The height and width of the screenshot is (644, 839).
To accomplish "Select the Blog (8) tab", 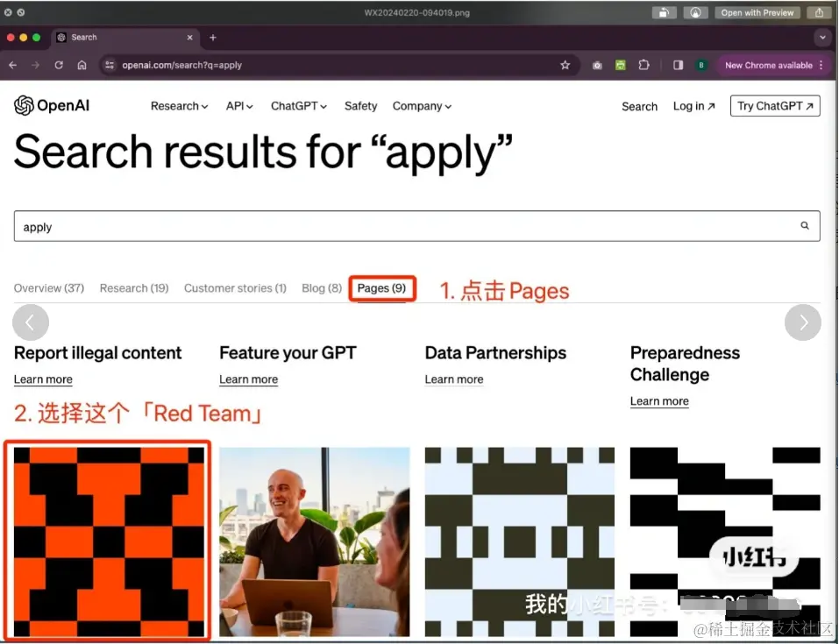I will pos(322,288).
